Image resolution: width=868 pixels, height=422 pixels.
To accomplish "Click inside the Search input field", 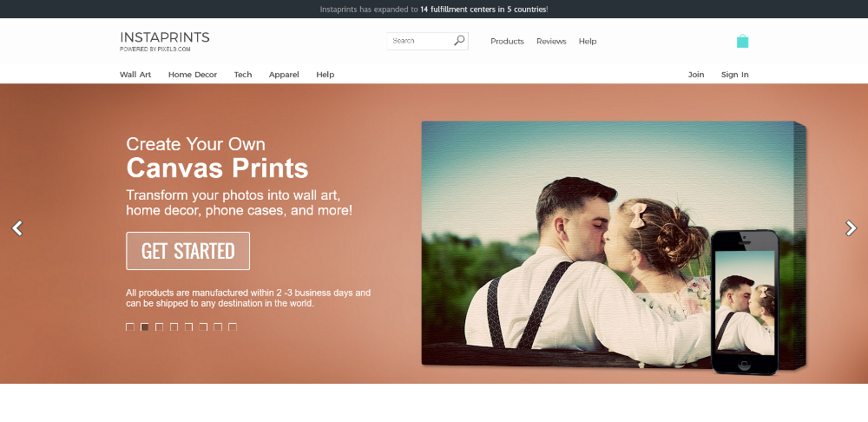I will tap(420, 41).
